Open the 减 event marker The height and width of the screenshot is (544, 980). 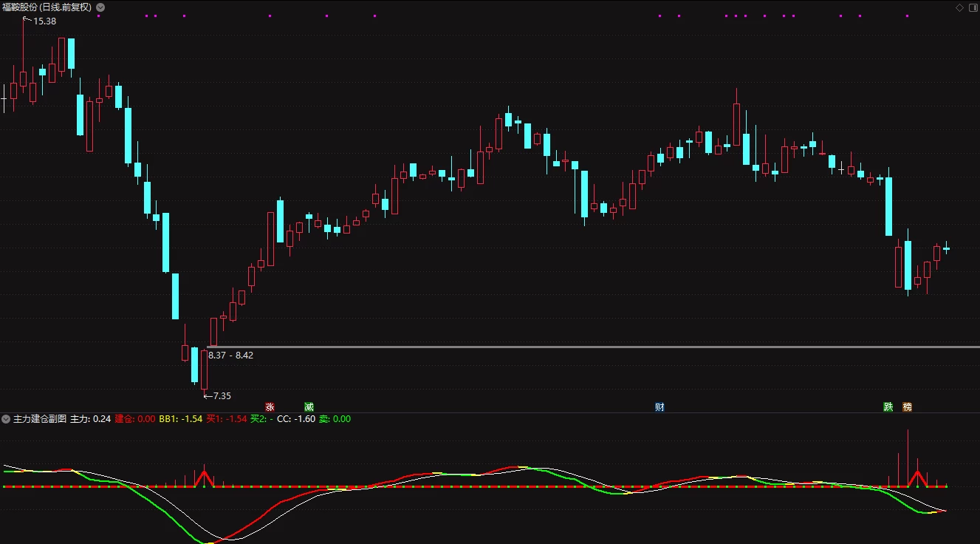coord(309,407)
